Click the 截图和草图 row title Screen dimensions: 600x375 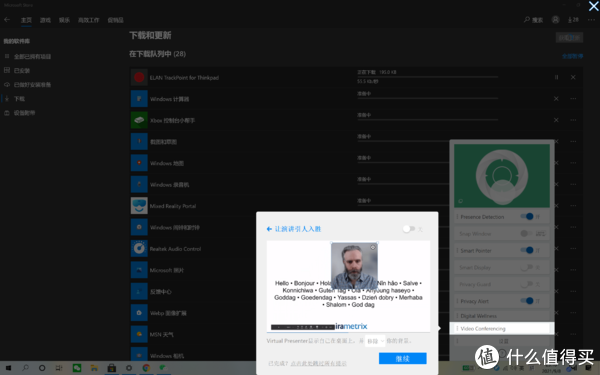(163, 142)
